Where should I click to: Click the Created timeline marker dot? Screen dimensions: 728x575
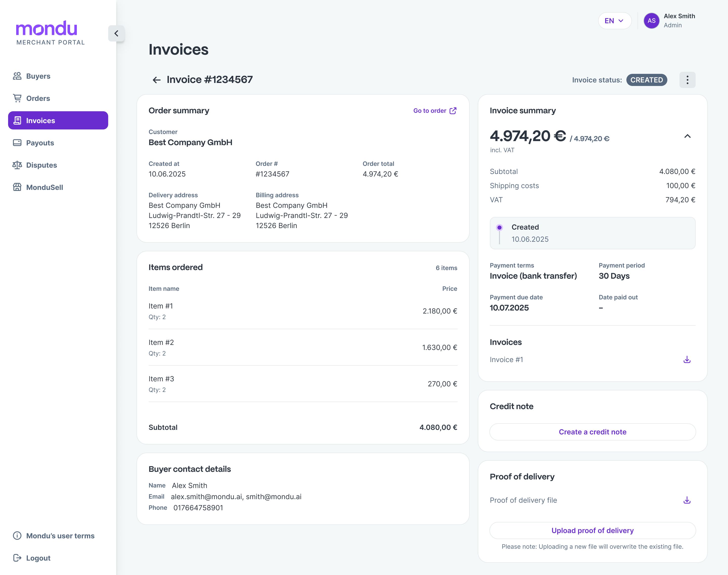click(x=499, y=228)
